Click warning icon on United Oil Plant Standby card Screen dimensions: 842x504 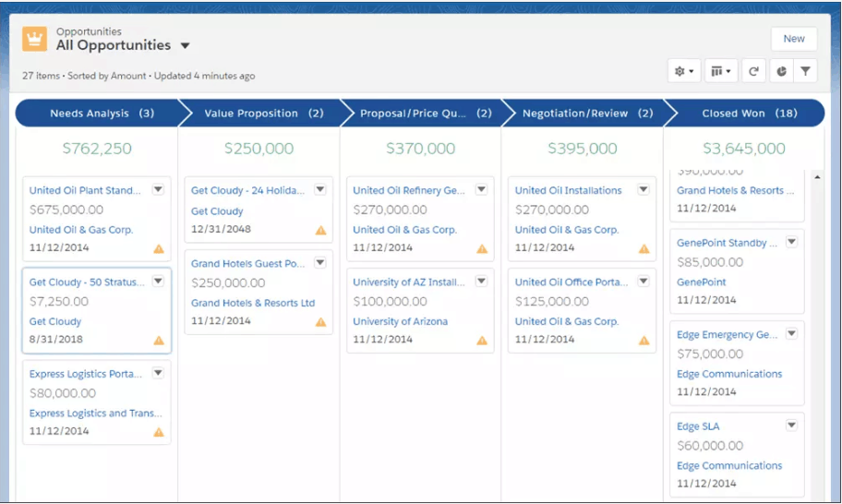click(x=159, y=248)
